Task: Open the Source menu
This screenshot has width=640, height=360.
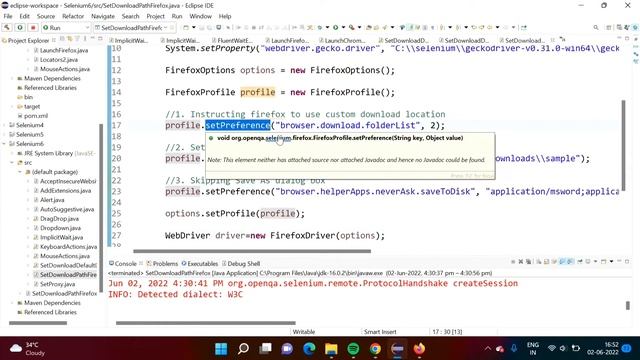Action: (46, 16)
